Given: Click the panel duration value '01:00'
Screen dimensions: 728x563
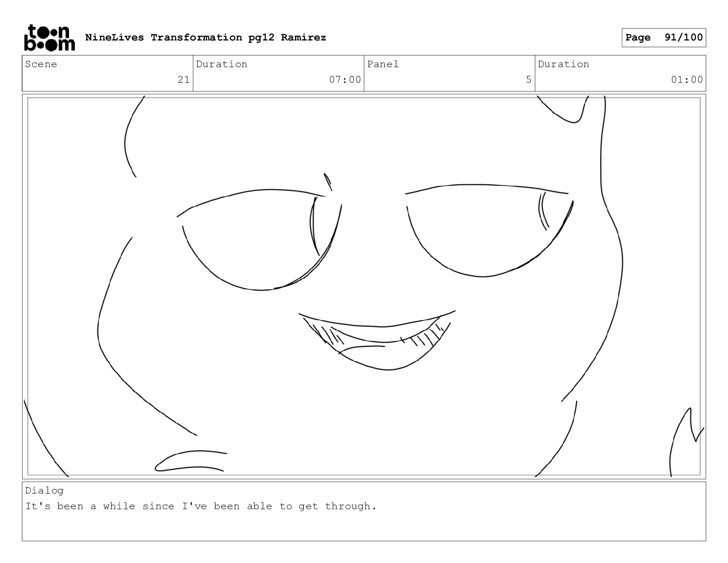Looking at the screenshot, I should click(x=687, y=80).
